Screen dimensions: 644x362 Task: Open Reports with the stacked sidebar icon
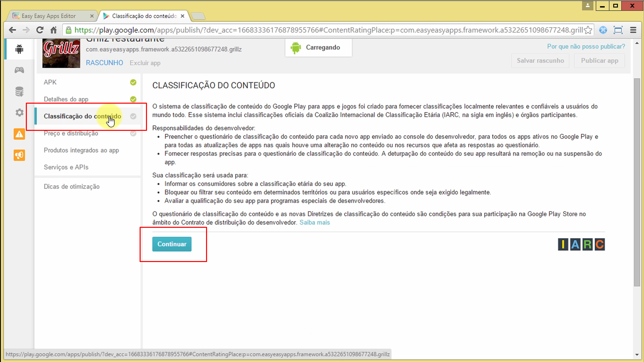point(19,91)
